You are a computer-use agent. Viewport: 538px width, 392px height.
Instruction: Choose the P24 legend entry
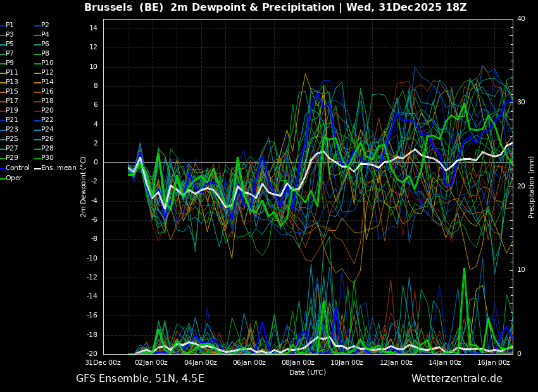44,129
